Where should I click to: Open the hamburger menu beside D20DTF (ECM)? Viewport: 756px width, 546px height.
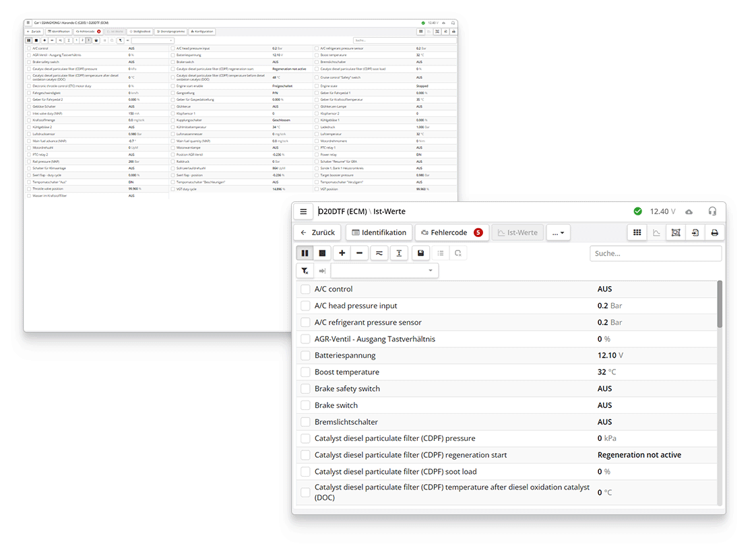click(x=303, y=211)
